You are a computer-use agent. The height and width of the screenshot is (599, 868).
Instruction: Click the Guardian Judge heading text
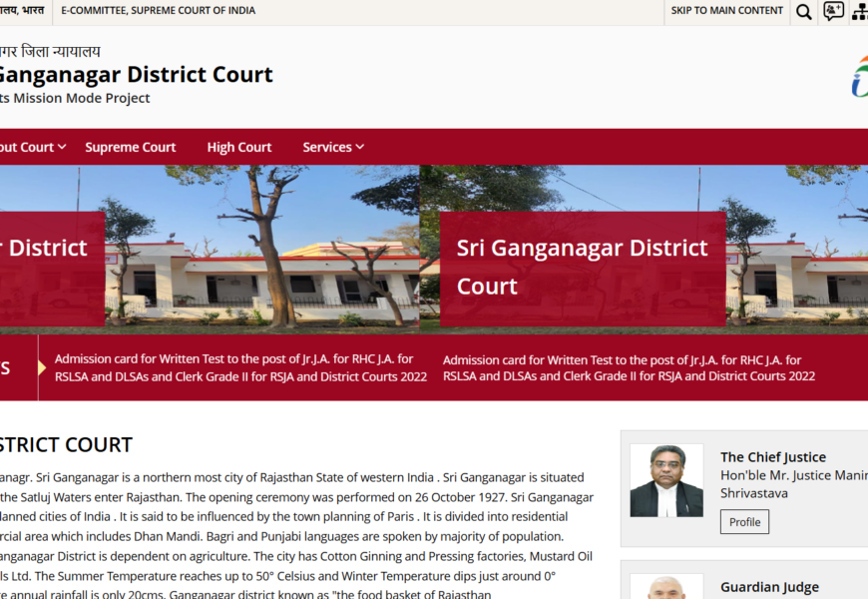[x=769, y=587]
